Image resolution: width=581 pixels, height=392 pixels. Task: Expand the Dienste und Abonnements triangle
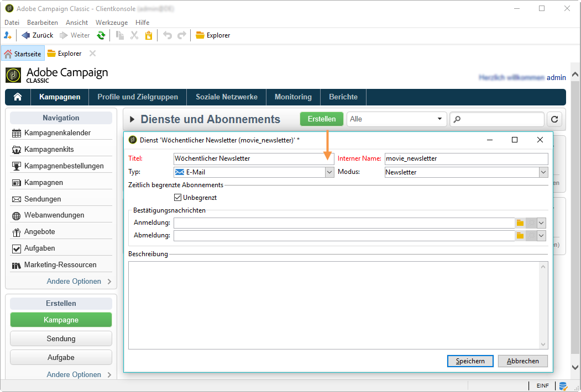tap(132, 119)
